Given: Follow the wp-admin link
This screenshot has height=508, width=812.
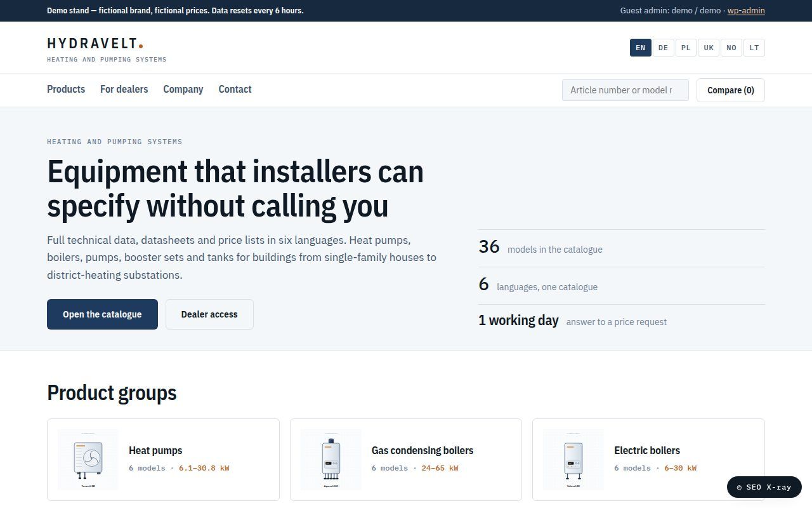Looking at the screenshot, I should tap(746, 11).
